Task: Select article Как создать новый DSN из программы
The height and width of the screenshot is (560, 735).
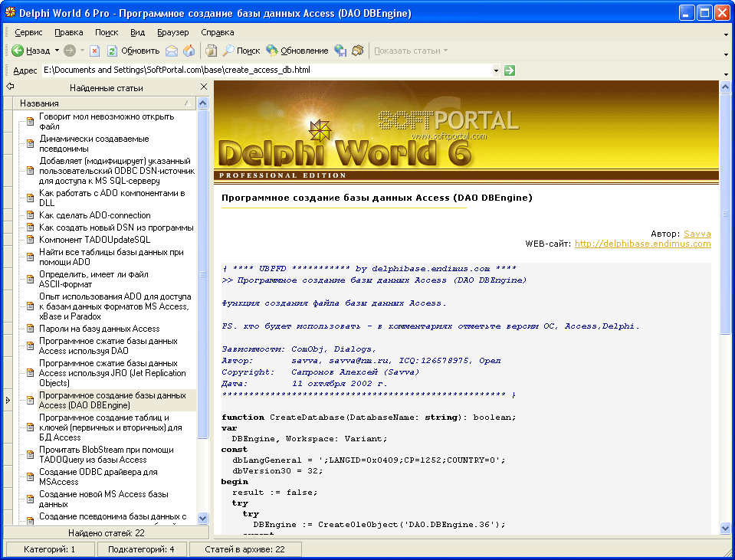Action: point(116,228)
